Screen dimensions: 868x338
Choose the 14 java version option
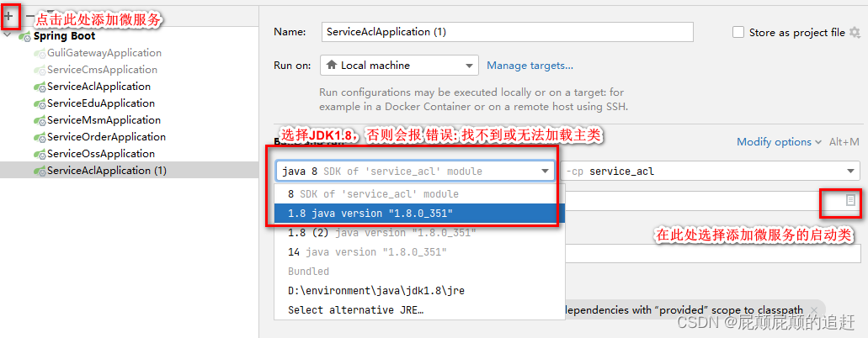pyautogui.click(x=419, y=251)
